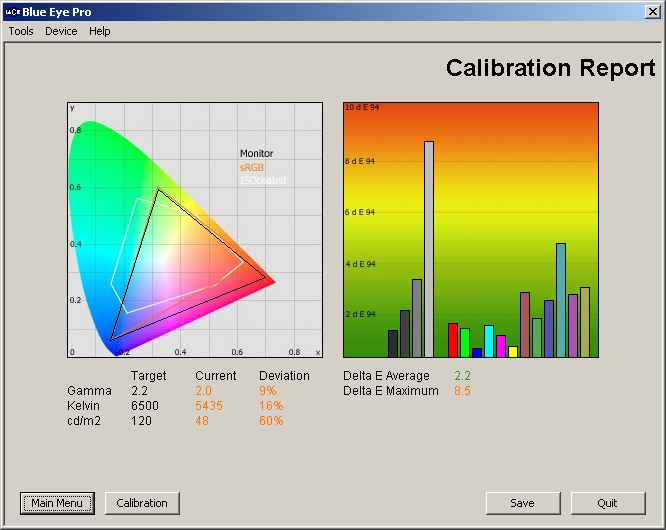
Task: Click the Calibration Report heading
Action: 550,68
